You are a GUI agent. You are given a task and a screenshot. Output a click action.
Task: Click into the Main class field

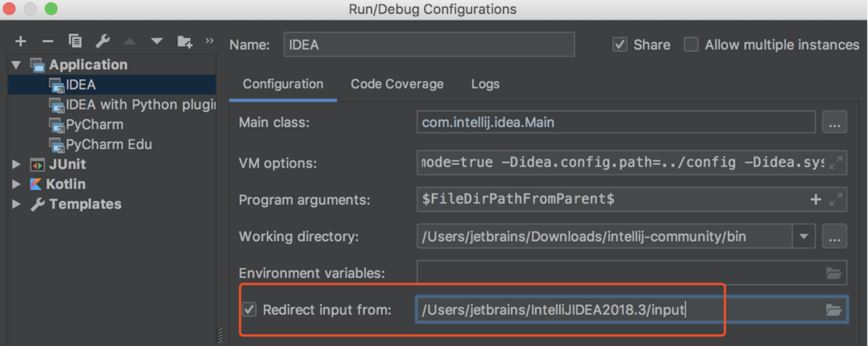click(616, 122)
